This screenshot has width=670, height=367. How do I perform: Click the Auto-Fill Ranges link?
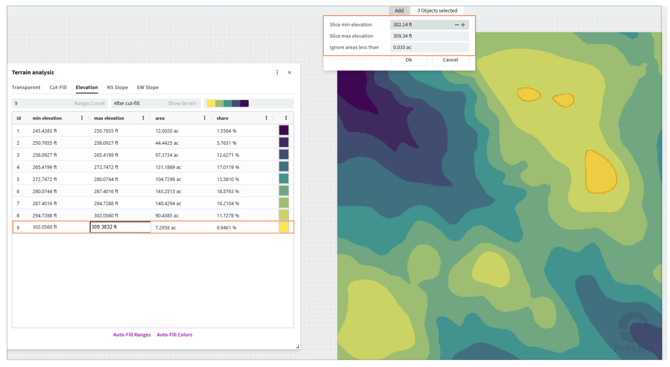click(132, 335)
